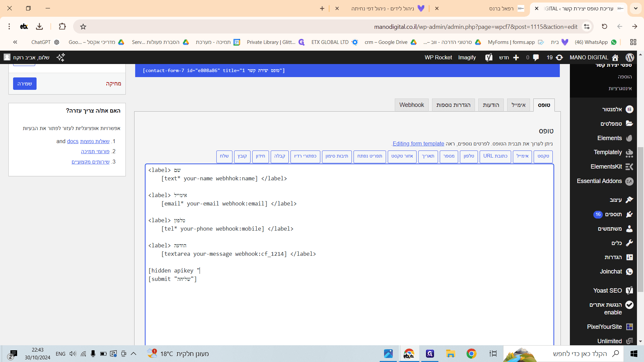
Task: Insert a כפתורי רדיו (radio buttons) tag
Action: tap(305, 157)
